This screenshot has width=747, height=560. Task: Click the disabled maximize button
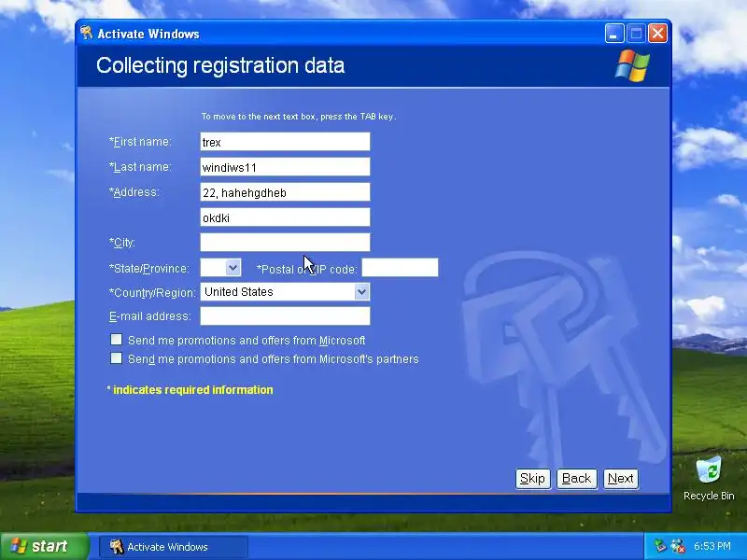point(636,34)
